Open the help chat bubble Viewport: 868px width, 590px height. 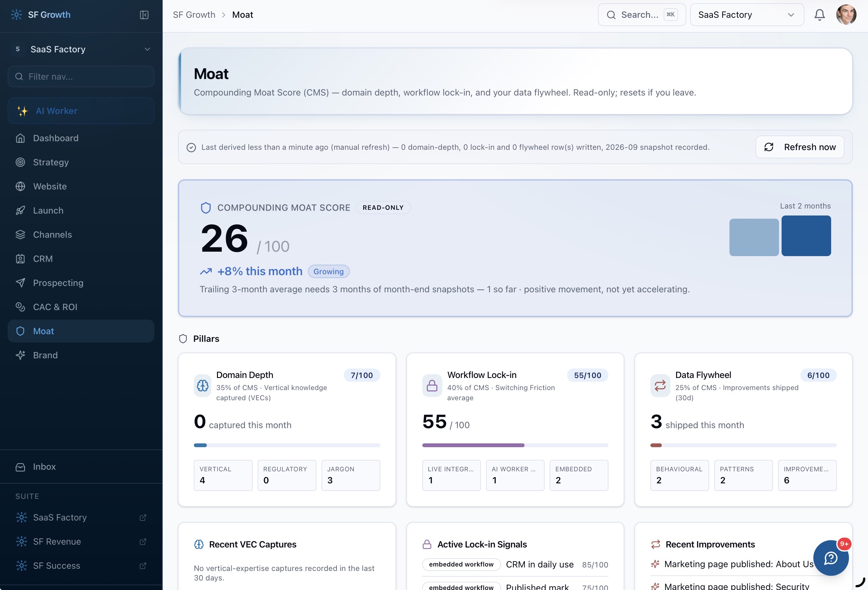[x=831, y=558]
